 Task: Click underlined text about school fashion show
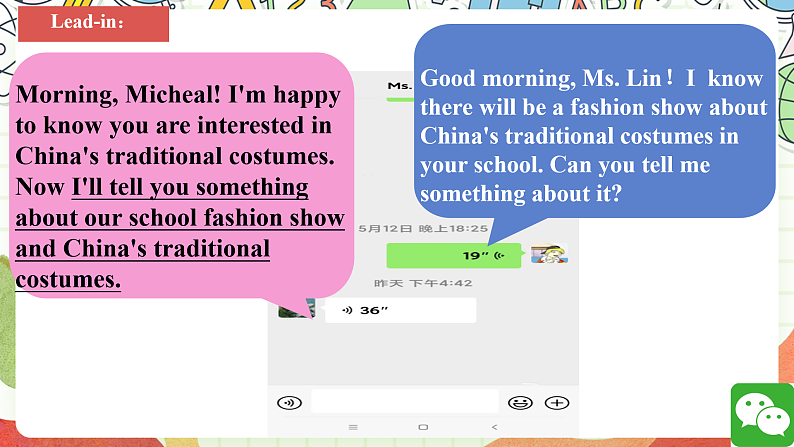(180, 233)
